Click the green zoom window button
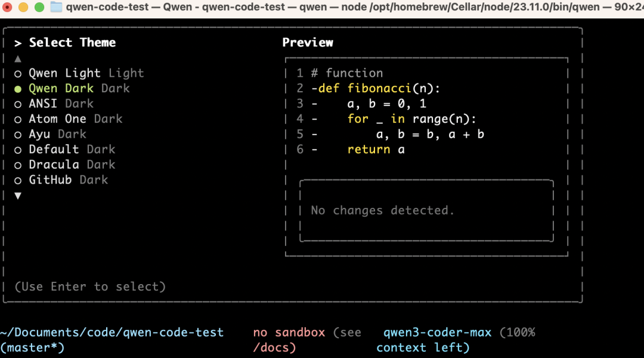644x358 pixels. coord(39,7)
